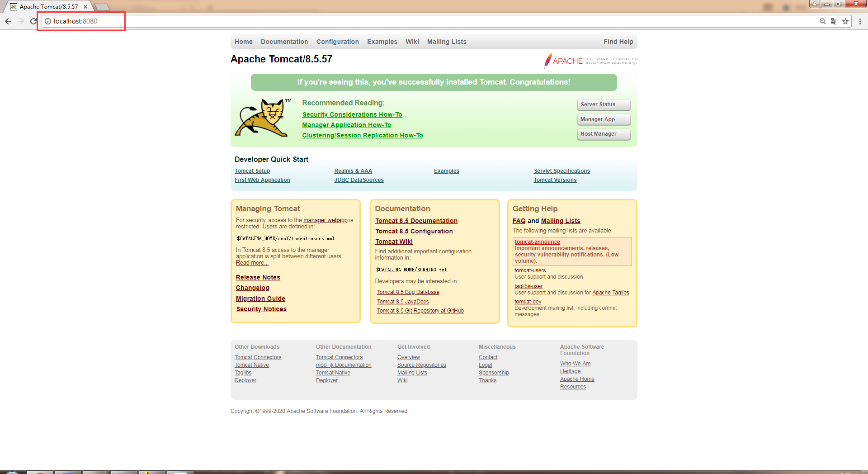Open the tomcat-dev mailing list link

click(528, 302)
